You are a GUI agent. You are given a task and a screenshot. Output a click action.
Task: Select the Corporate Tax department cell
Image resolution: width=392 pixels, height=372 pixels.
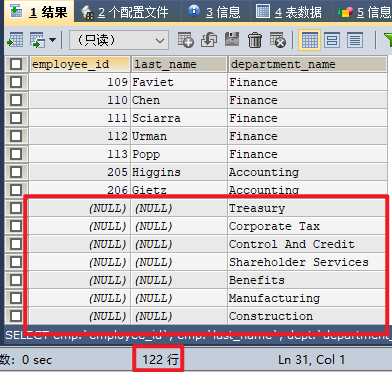pyautogui.click(x=307, y=226)
